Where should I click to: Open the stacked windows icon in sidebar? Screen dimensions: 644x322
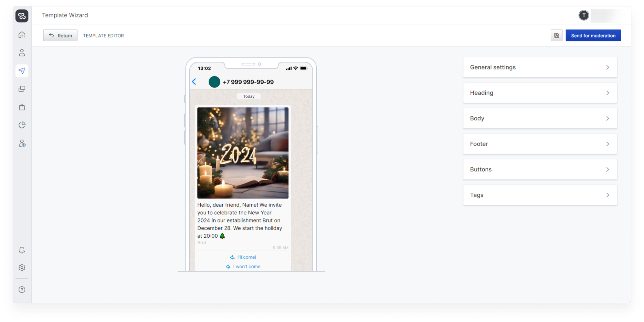click(x=22, y=89)
